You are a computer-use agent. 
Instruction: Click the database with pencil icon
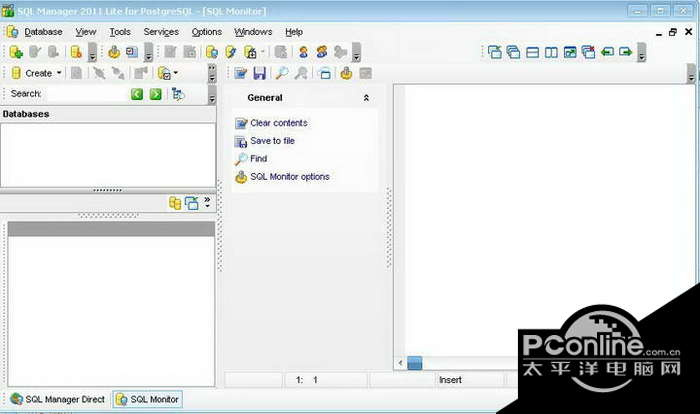click(231, 52)
